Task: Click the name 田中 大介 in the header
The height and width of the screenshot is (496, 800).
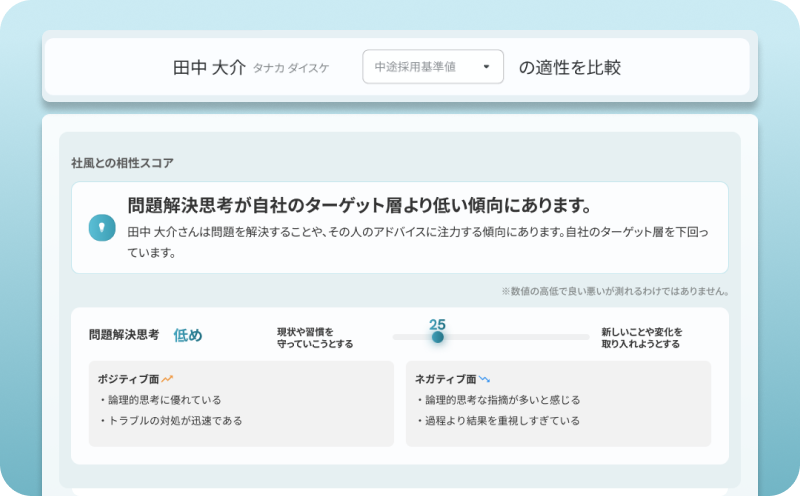Action: (x=209, y=67)
